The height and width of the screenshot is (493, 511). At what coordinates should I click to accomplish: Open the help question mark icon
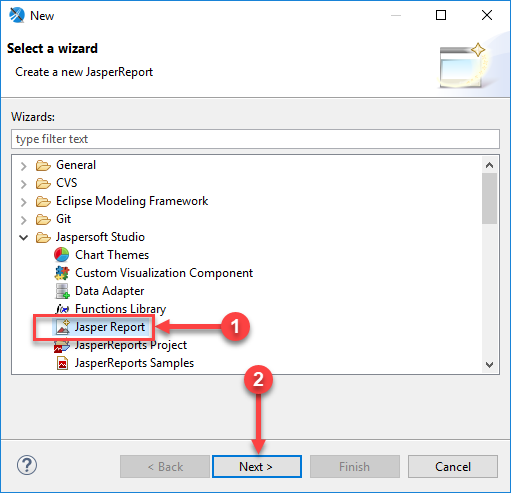point(27,465)
